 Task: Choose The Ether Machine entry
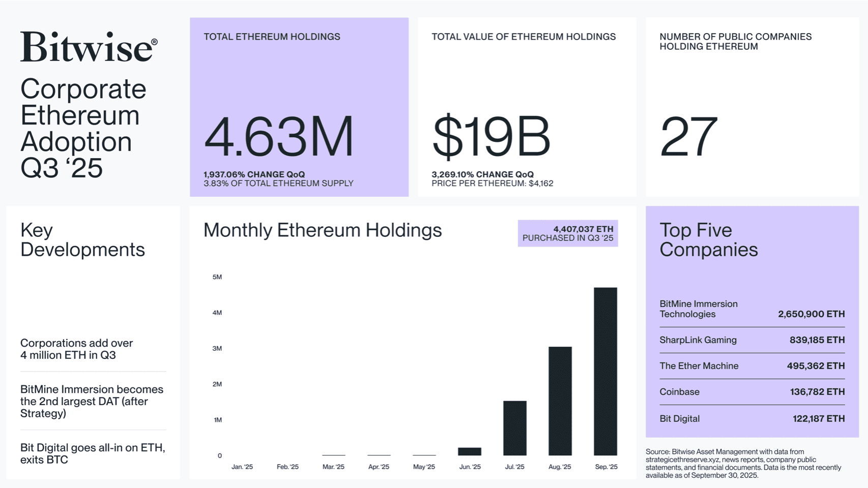(x=752, y=366)
